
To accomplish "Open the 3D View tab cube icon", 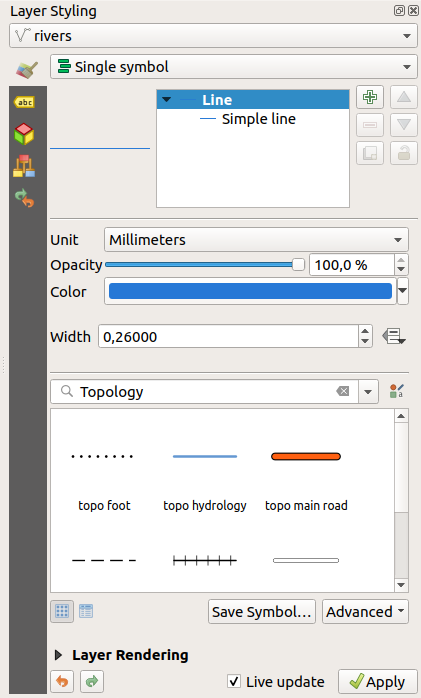I will pyautogui.click(x=24, y=134).
